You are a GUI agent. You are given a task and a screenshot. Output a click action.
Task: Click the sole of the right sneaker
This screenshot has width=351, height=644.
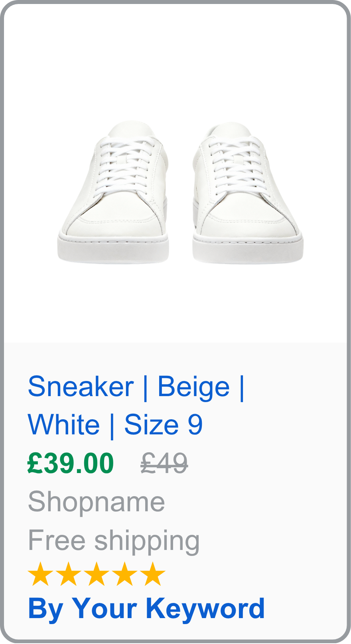[x=247, y=251]
